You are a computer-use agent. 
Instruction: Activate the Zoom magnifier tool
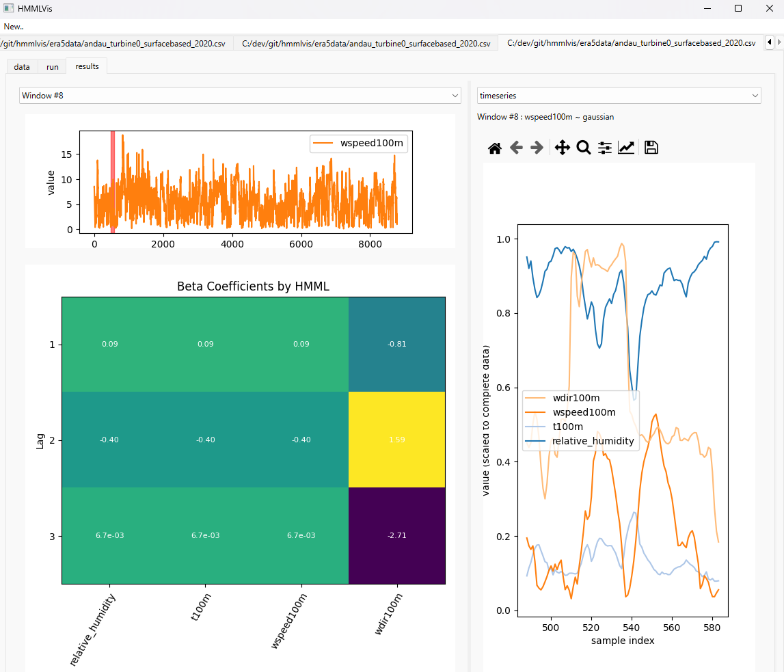[583, 148]
